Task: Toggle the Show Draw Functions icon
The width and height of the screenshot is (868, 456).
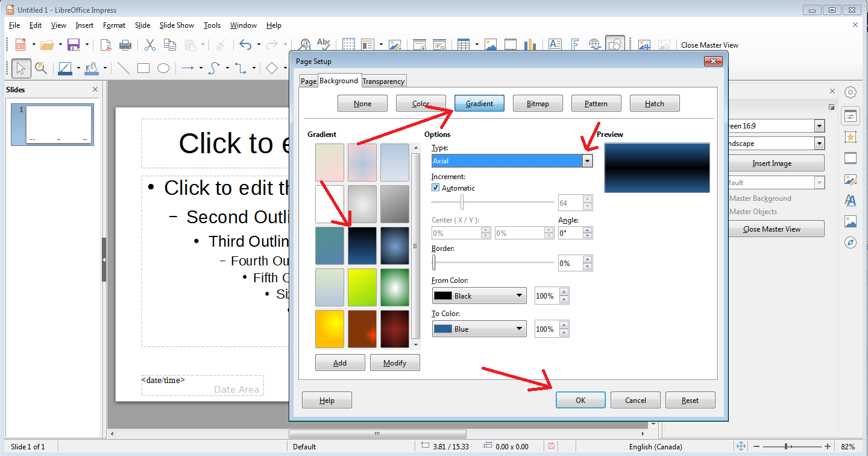Action: coord(615,44)
